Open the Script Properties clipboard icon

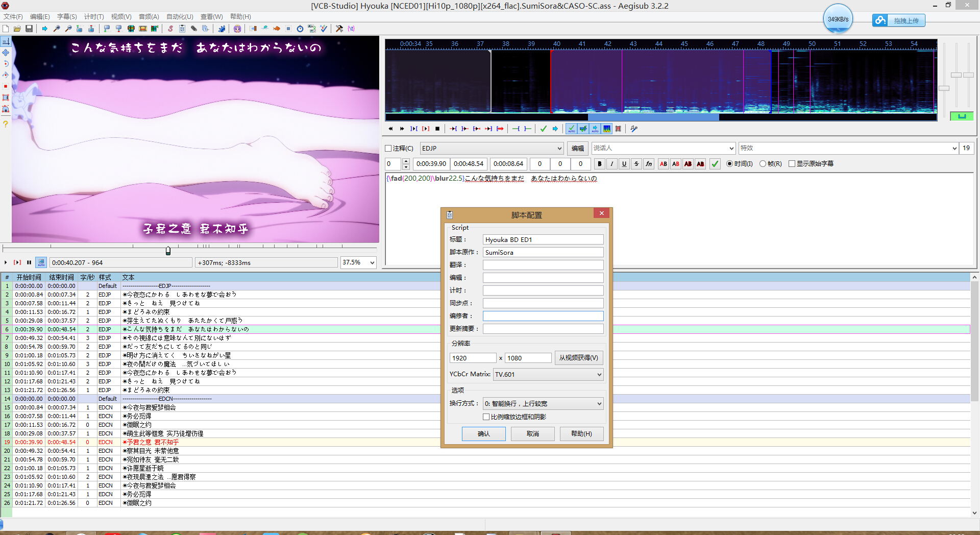pyautogui.click(x=182, y=29)
